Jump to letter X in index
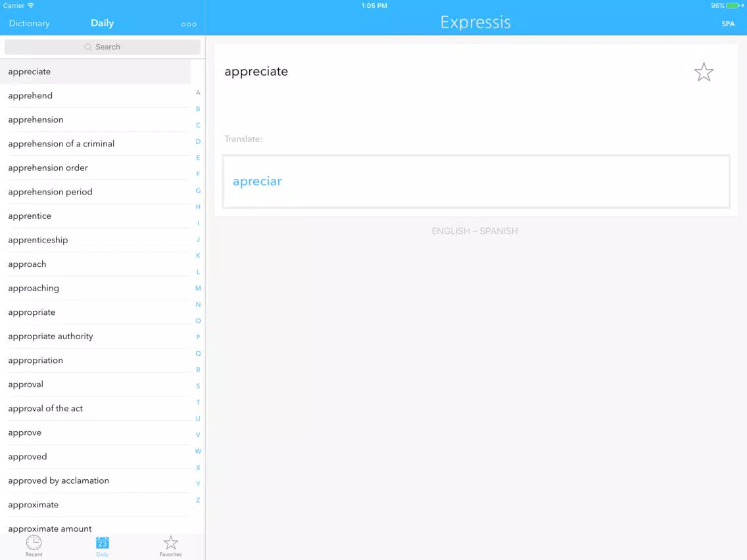The width and height of the screenshot is (747, 560). pyautogui.click(x=198, y=467)
